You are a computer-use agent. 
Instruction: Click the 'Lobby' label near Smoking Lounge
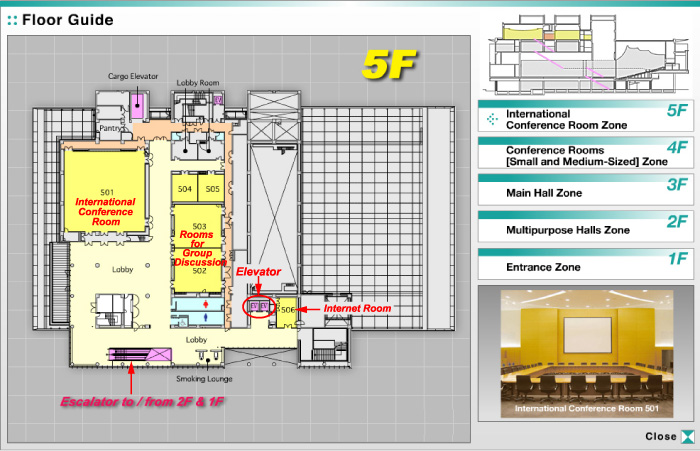point(196,340)
